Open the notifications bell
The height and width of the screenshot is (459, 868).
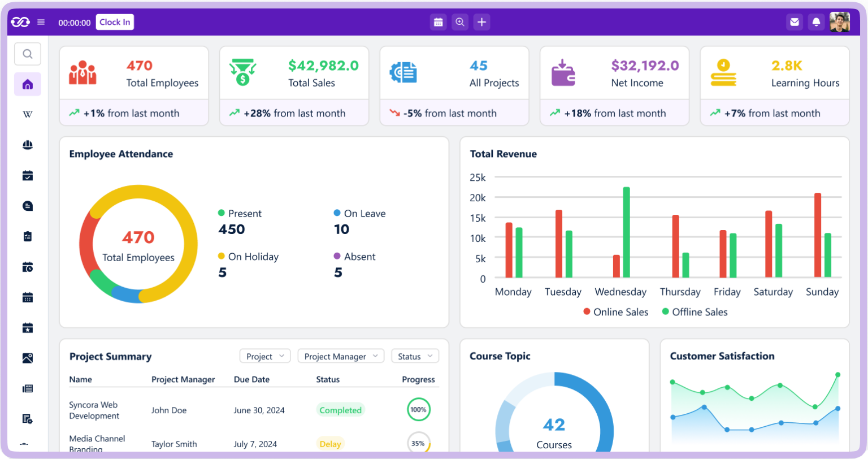point(816,21)
